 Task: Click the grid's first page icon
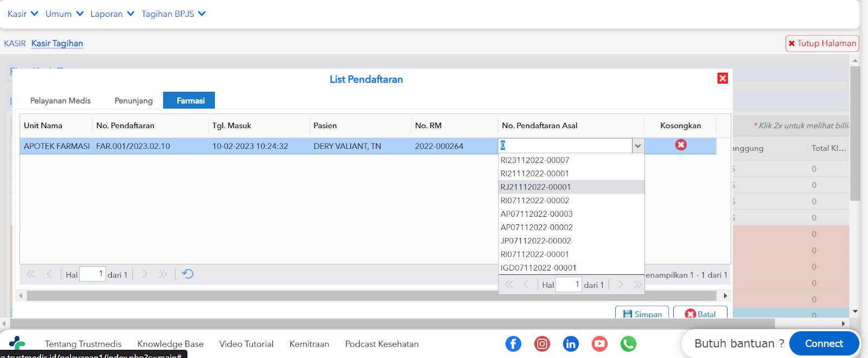31,274
